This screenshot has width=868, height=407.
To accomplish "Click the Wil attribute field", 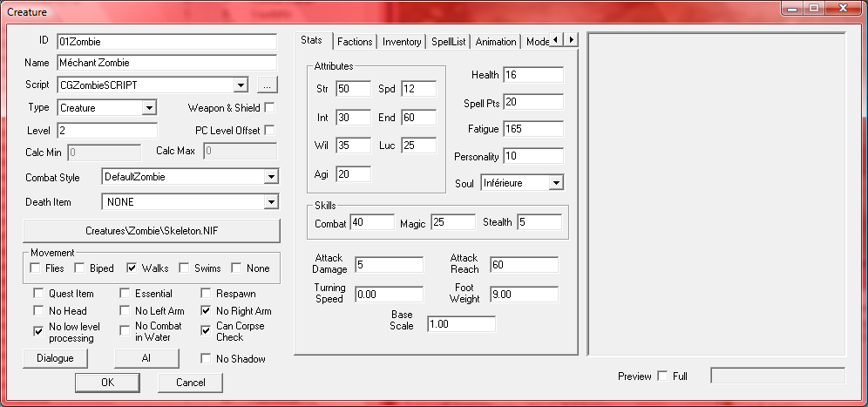I will tap(353, 146).
